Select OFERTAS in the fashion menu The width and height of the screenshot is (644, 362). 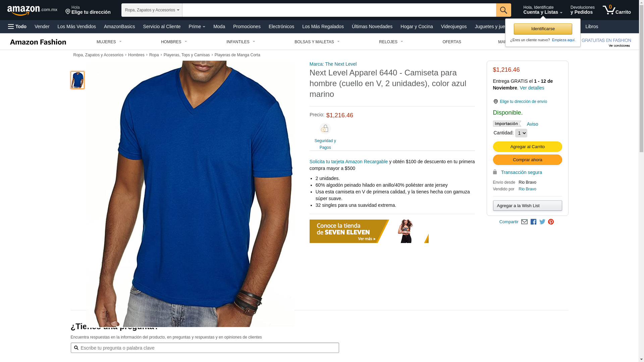tap(452, 42)
